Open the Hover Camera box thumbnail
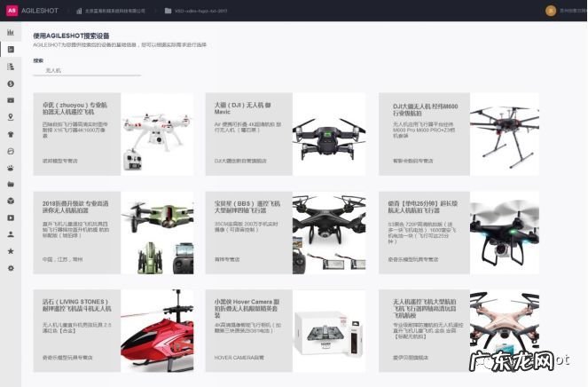The width and height of the screenshot is (588, 387). point(329,331)
